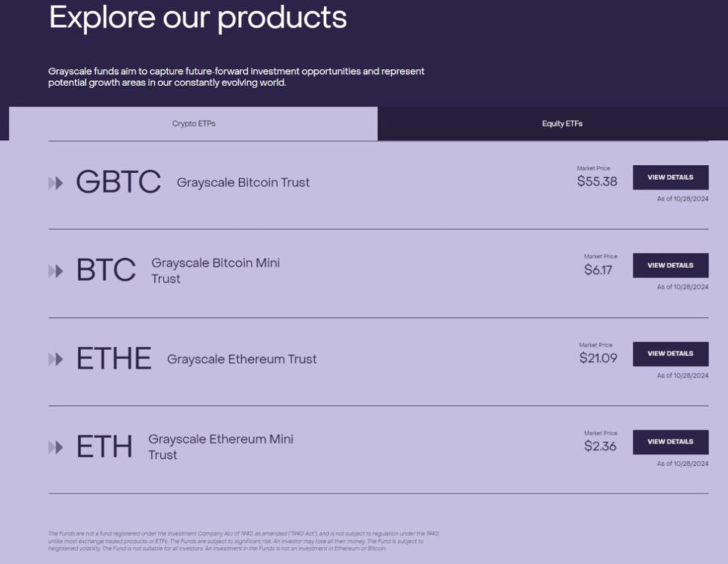Open the BTC ticker heading
The height and width of the screenshot is (564, 728).
(106, 270)
